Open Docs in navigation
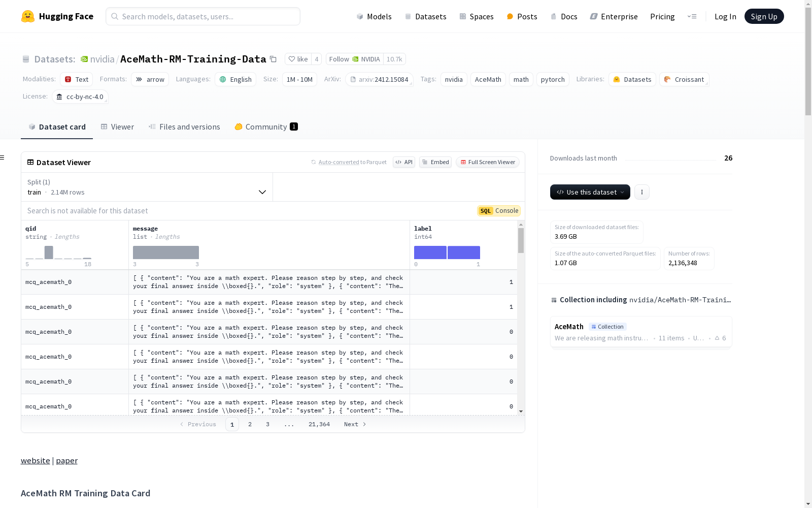The height and width of the screenshot is (508, 812). click(x=564, y=16)
